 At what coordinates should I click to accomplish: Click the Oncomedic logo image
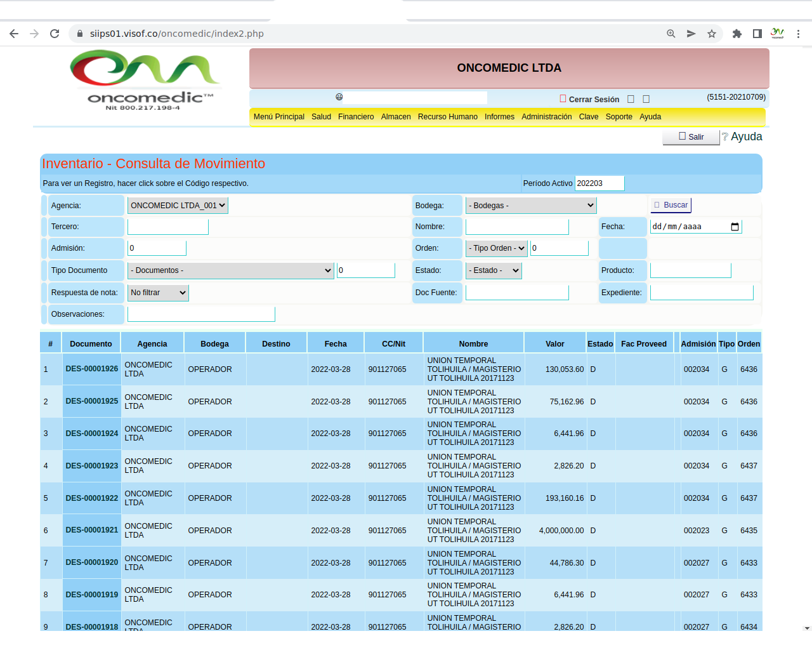click(x=145, y=81)
